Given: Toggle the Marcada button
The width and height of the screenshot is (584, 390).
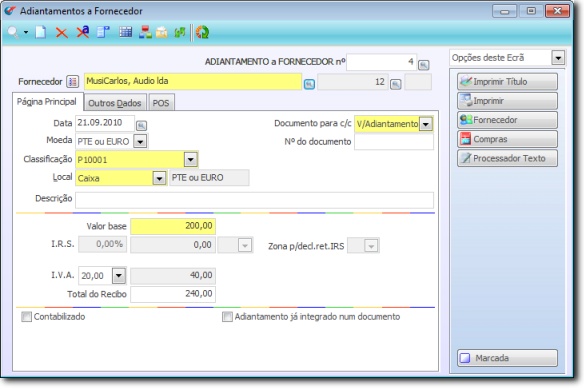Looking at the screenshot, I should click(x=507, y=358).
